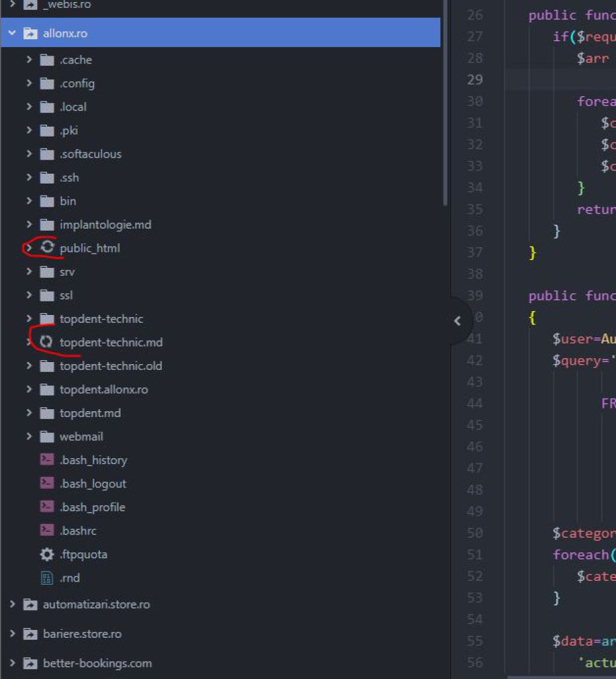The width and height of the screenshot is (616, 679).
Task: Expand the .softaculous folder chevron
Action: [29, 154]
